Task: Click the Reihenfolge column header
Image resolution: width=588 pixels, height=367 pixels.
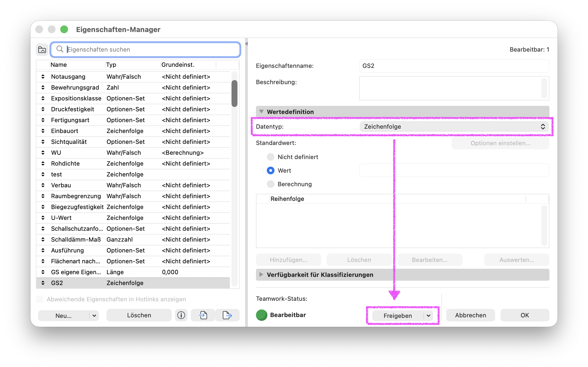Action: pyautogui.click(x=398, y=199)
